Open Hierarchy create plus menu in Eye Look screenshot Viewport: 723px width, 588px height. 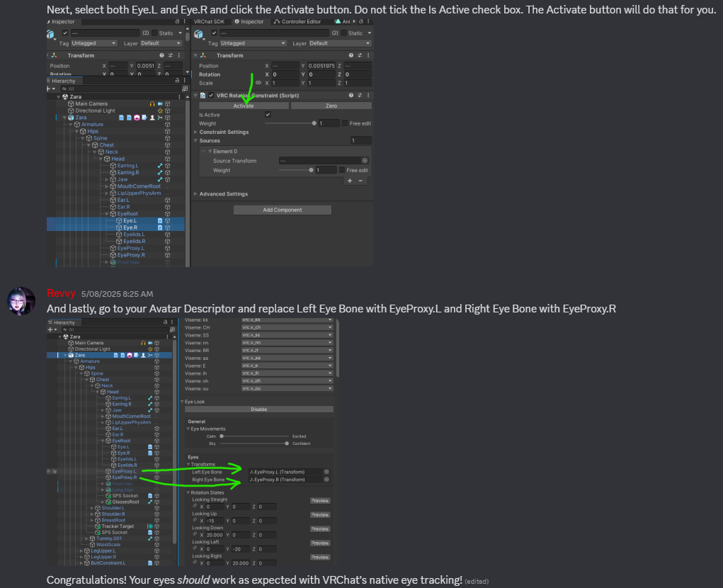pos(51,329)
